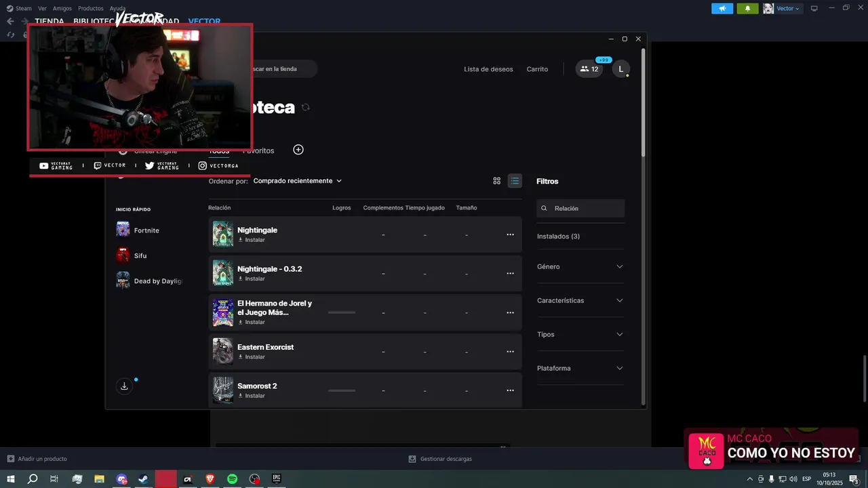The width and height of the screenshot is (868, 488).
Task: Open Steam notifications bell
Action: point(747,8)
